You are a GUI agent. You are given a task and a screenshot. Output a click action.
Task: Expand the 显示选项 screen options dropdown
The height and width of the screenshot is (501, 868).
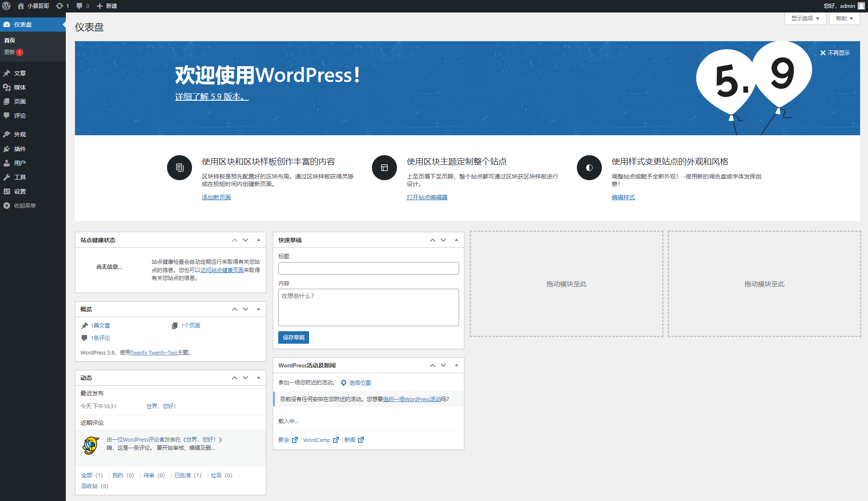tap(805, 18)
